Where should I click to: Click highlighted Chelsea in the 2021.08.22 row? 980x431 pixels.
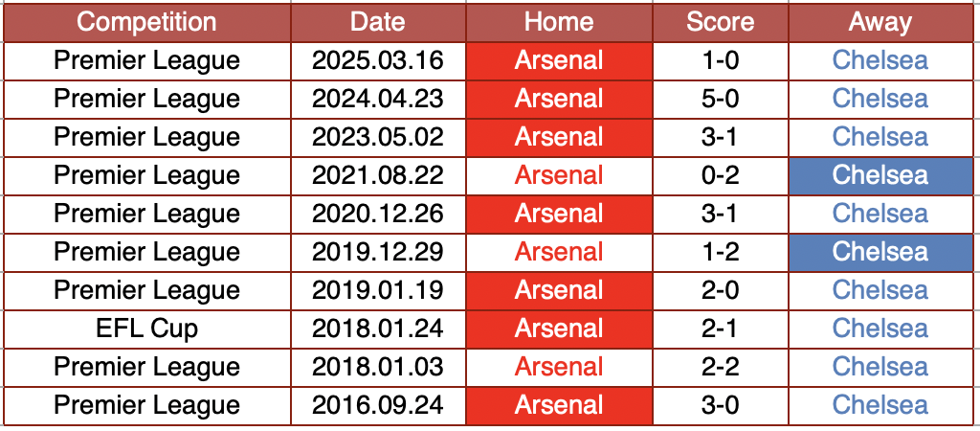[880, 175]
